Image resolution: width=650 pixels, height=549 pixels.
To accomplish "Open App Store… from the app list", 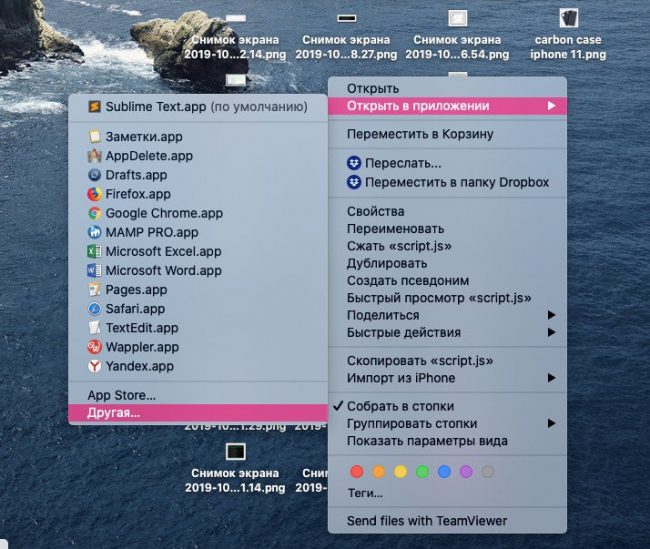I will [121, 395].
